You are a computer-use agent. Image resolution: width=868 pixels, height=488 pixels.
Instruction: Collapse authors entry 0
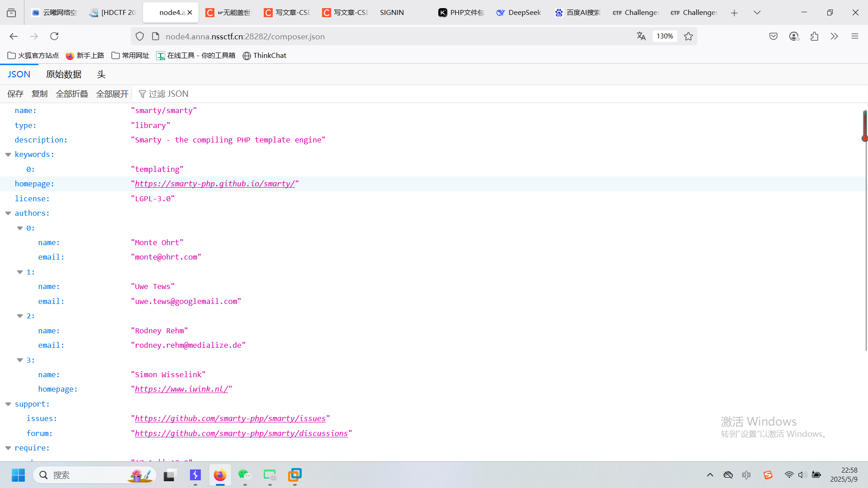pos(20,228)
